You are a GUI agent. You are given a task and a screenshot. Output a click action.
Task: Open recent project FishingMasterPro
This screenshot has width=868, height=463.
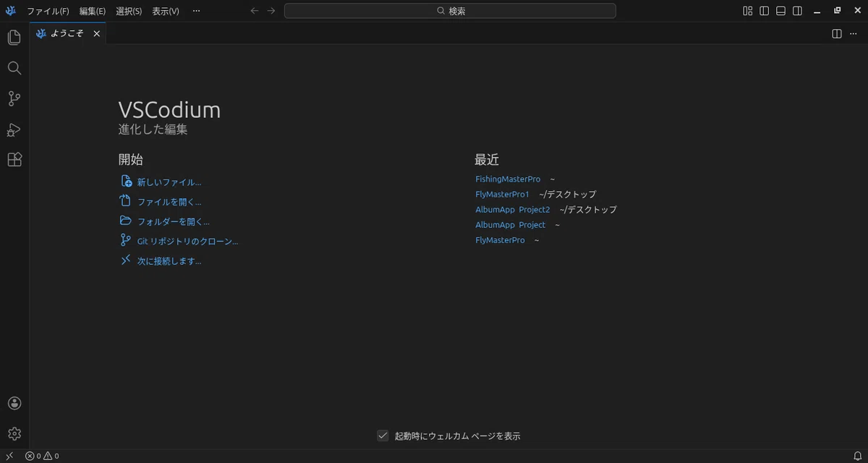coord(508,179)
